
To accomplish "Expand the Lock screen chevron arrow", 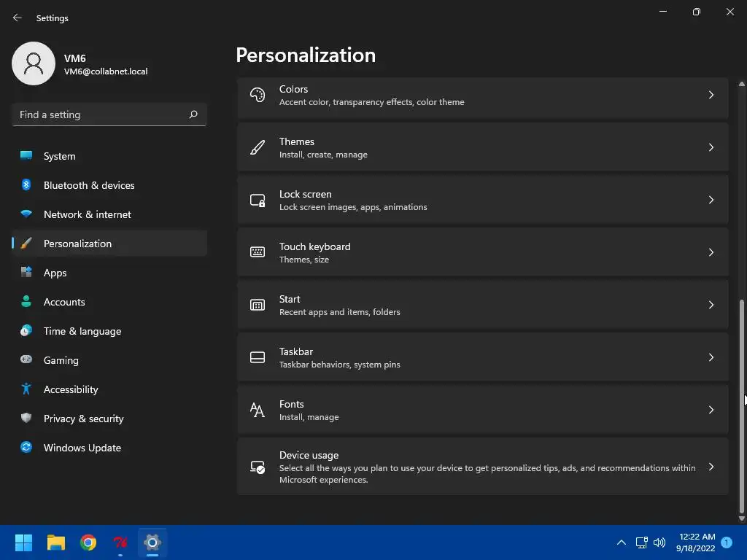I will click(711, 200).
